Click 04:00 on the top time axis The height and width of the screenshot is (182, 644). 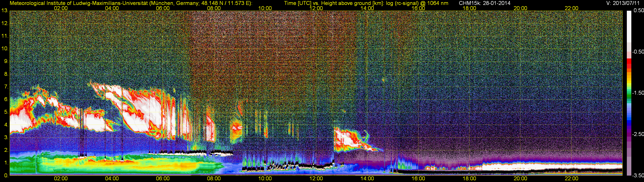coord(112,8)
